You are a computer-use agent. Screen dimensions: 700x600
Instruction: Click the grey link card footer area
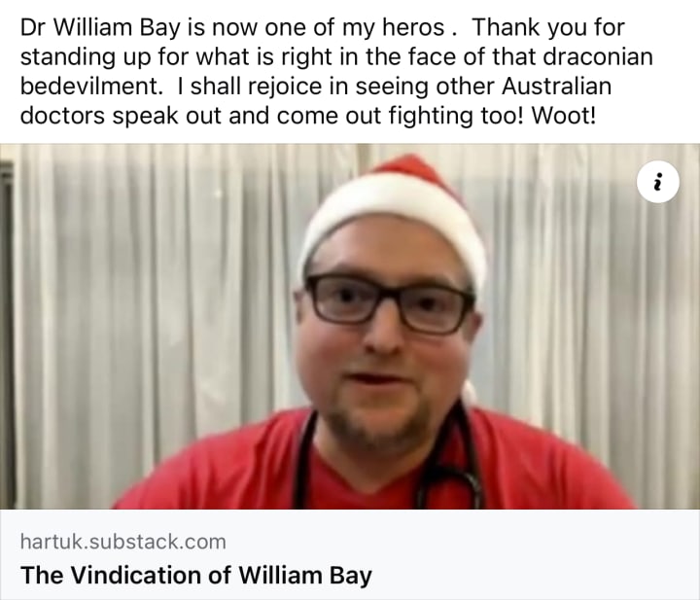[x=350, y=554]
